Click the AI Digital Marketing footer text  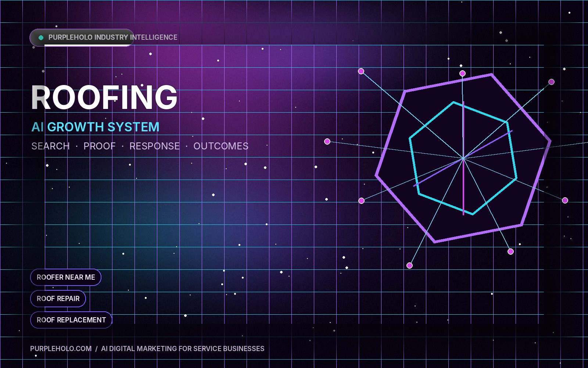coord(183,348)
